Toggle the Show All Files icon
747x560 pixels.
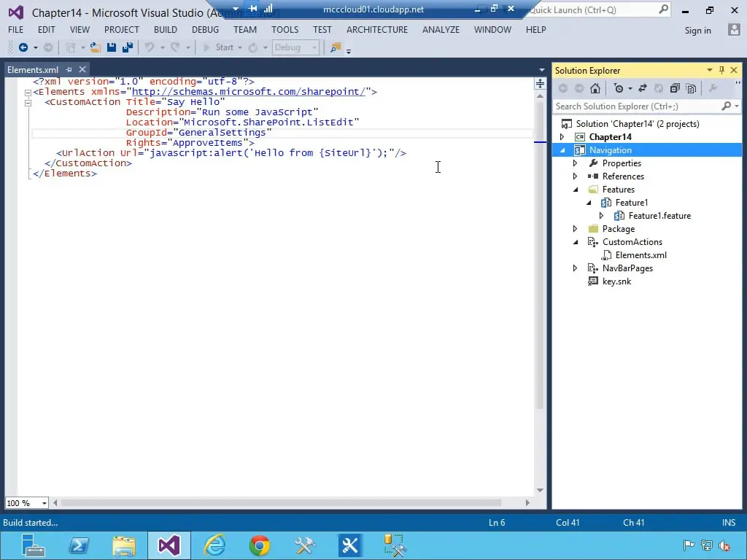(x=692, y=88)
